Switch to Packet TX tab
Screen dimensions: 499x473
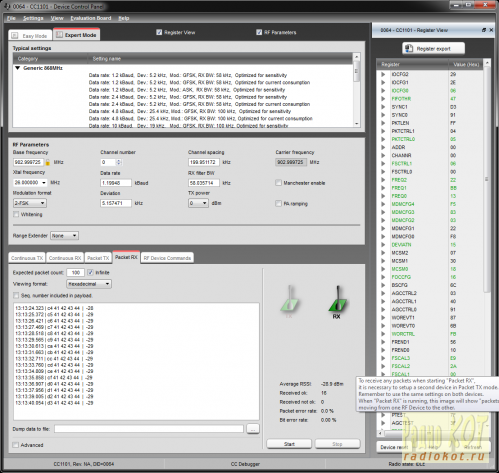pyautogui.click(x=98, y=258)
